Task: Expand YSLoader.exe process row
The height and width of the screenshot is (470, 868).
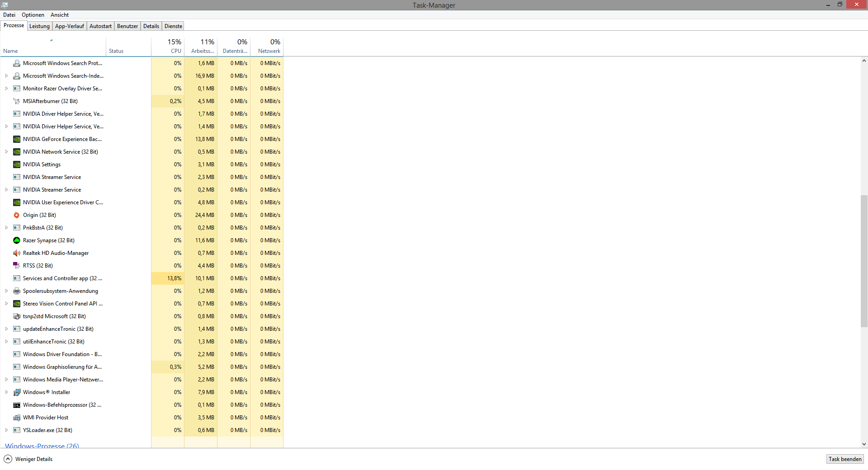Action: [x=6, y=430]
